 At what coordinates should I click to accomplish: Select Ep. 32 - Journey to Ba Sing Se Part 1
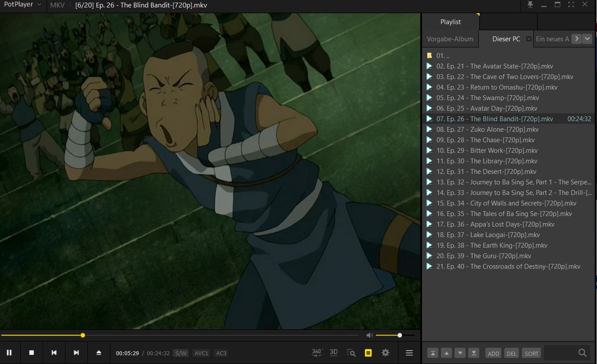[x=508, y=182]
